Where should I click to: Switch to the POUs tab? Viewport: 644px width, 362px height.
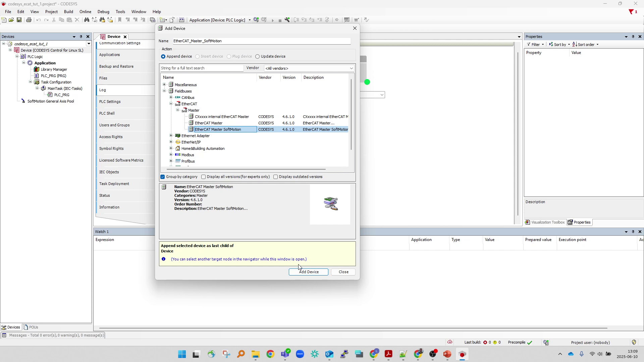click(31, 327)
